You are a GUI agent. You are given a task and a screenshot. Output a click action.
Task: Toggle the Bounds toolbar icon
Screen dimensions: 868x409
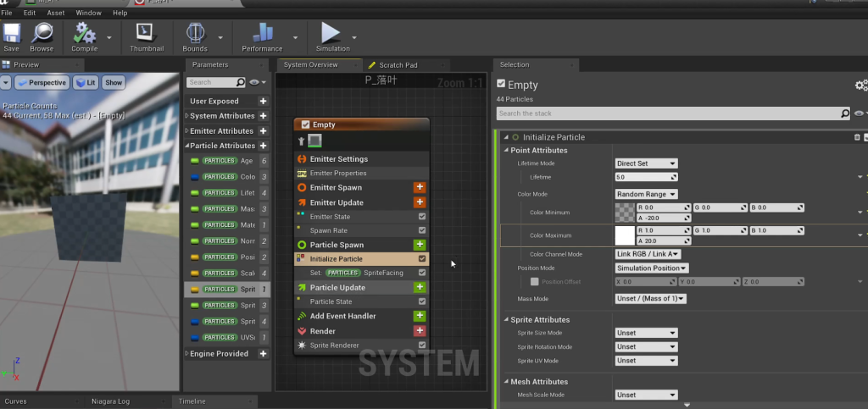(195, 34)
